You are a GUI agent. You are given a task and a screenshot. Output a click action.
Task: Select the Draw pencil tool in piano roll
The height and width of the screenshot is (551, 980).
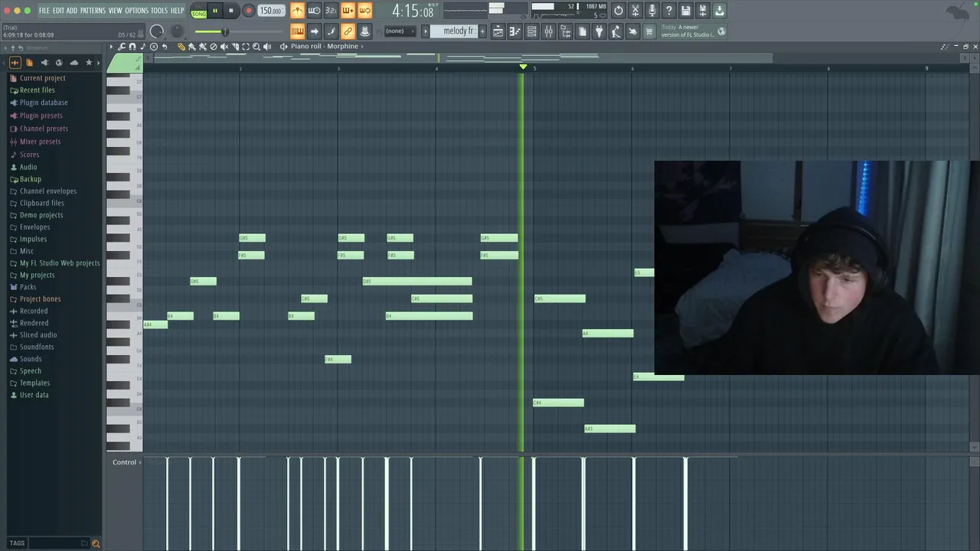tap(181, 47)
